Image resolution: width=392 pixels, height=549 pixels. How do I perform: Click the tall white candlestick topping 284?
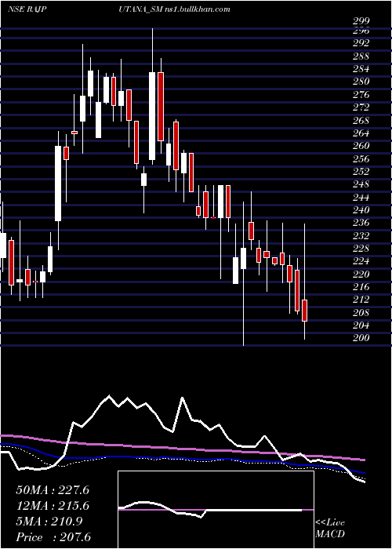(x=152, y=116)
